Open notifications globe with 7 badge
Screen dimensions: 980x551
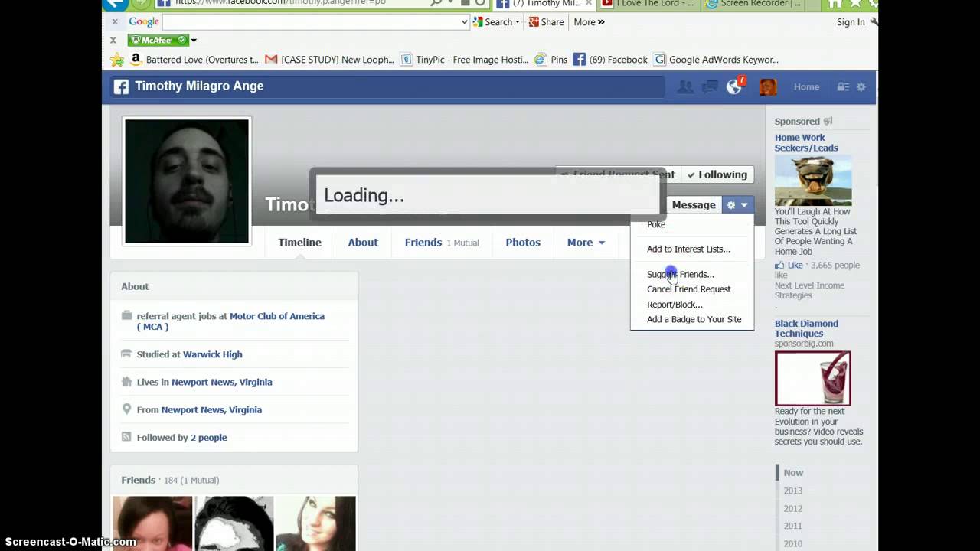[734, 86]
